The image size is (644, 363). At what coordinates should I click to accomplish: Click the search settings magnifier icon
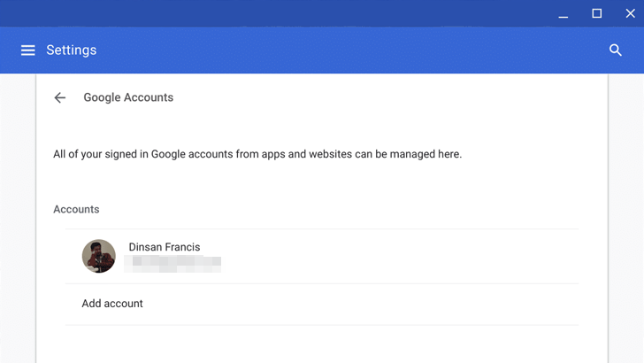tap(616, 50)
